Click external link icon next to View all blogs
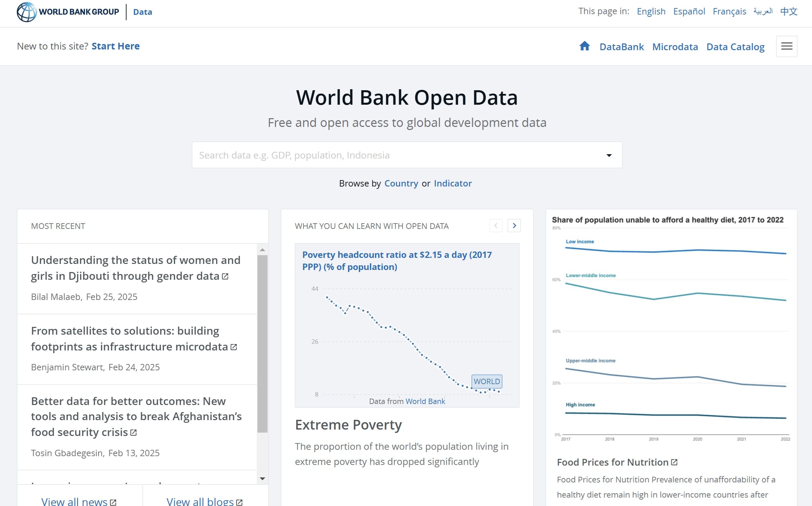The width and height of the screenshot is (812, 506). [x=239, y=502]
